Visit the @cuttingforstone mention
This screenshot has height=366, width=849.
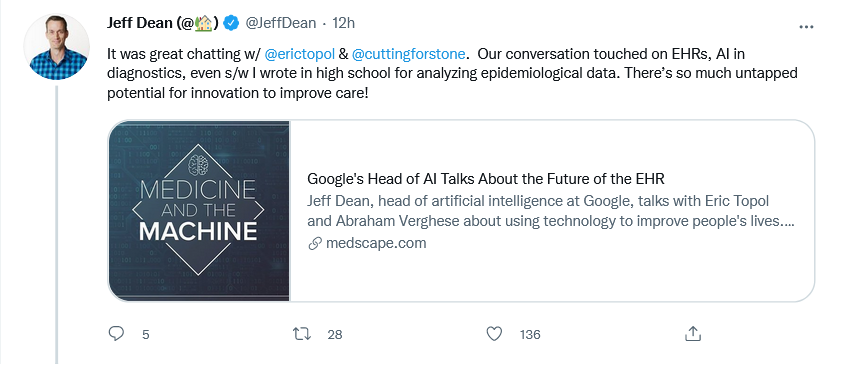click(x=408, y=54)
